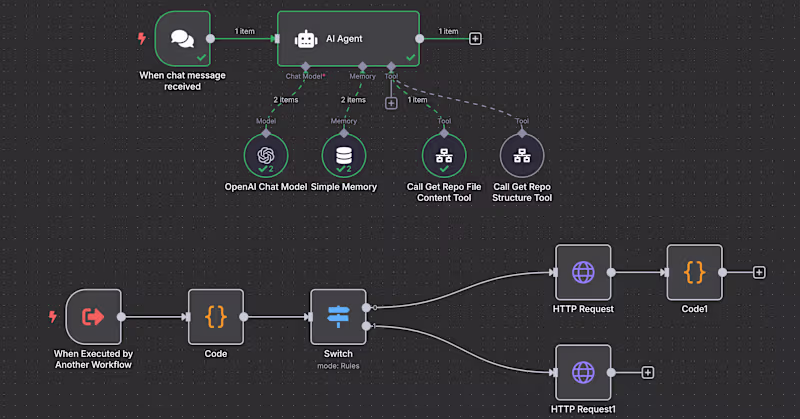
Task: Click AI Agent's Chat Model connector diamond
Action: tap(305, 66)
